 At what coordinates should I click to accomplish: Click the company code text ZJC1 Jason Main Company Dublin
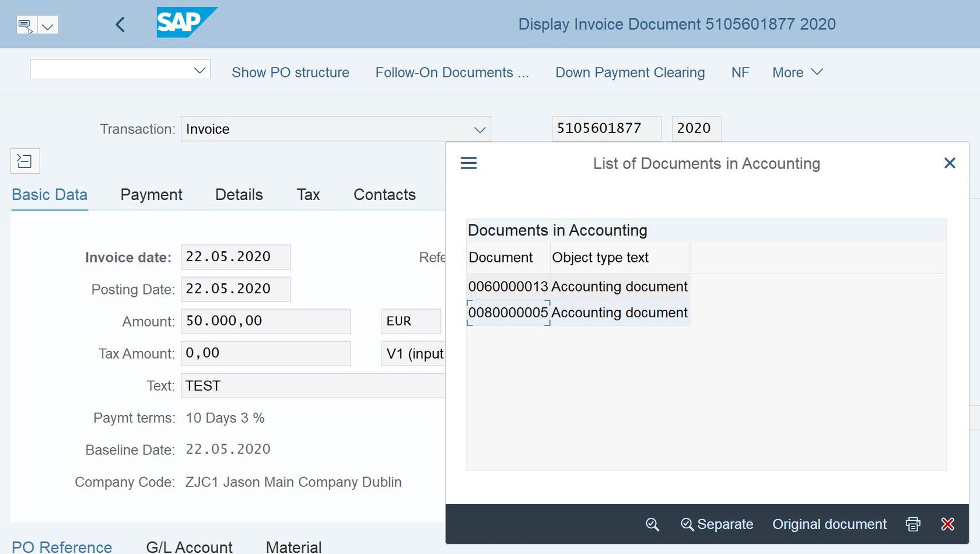click(293, 482)
